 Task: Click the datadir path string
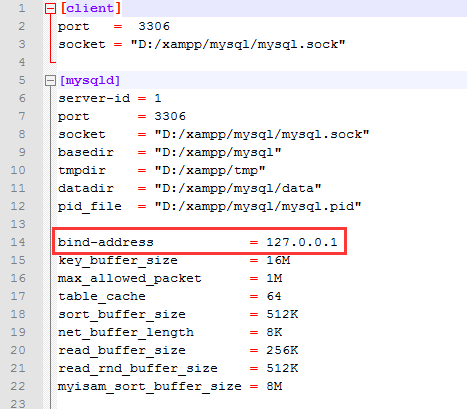(238, 188)
